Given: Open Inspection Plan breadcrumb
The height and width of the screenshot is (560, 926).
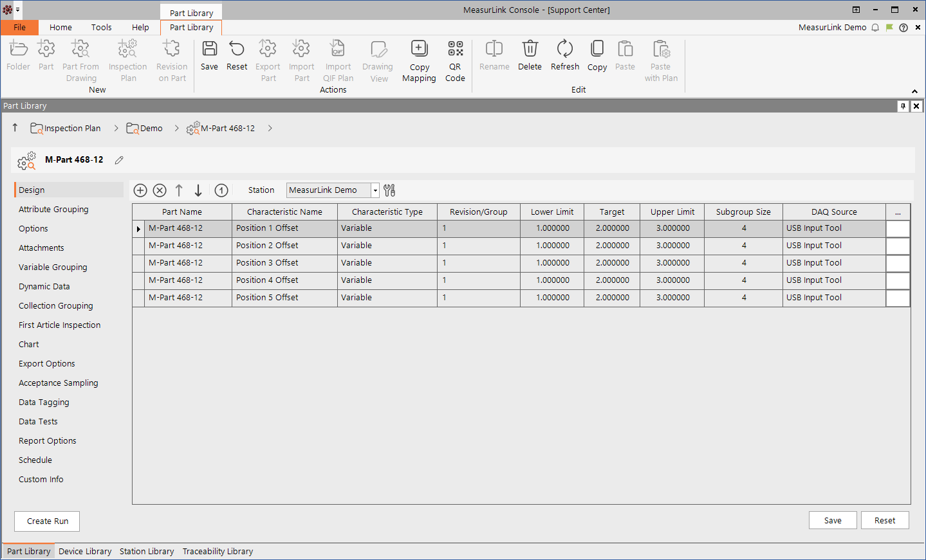Looking at the screenshot, I should click(x=66, y=129).
